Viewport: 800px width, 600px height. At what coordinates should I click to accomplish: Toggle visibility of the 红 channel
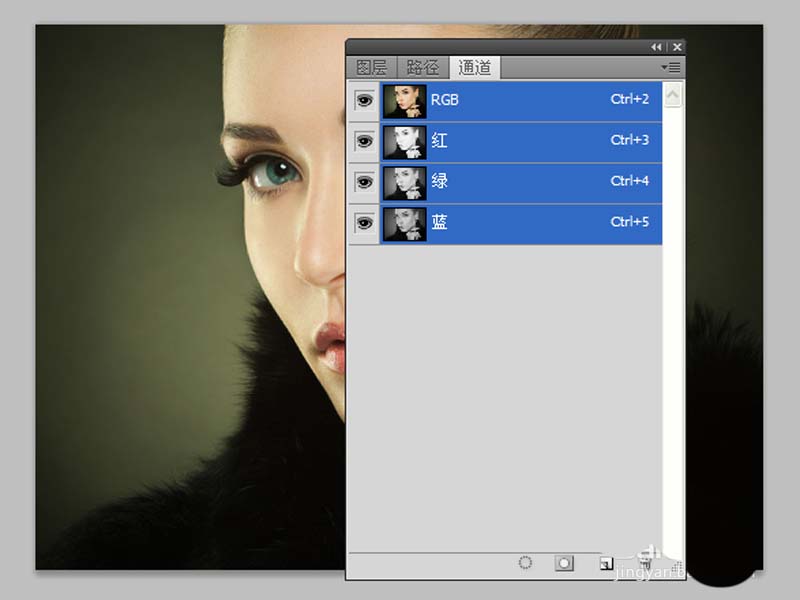click(x=363, y=141)
